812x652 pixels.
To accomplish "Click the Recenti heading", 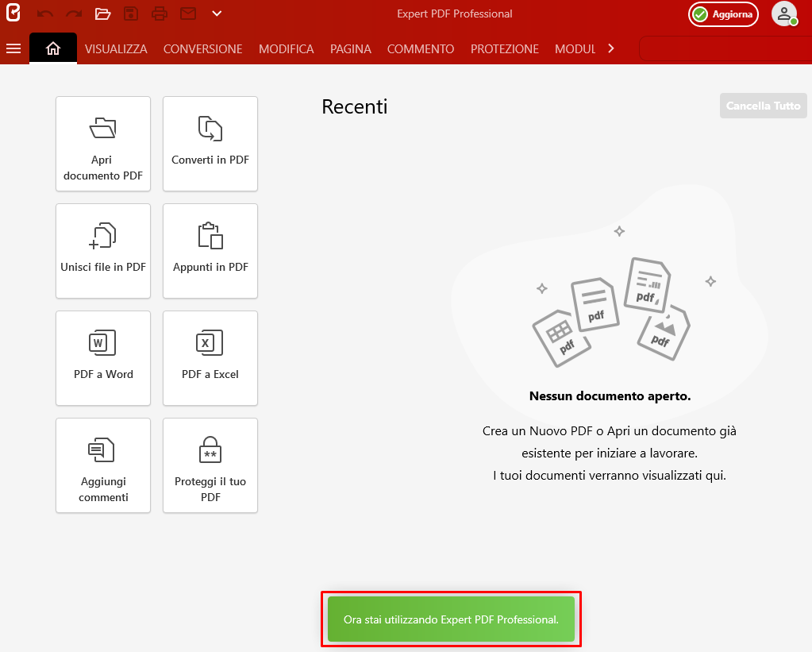I will (355, 106).
